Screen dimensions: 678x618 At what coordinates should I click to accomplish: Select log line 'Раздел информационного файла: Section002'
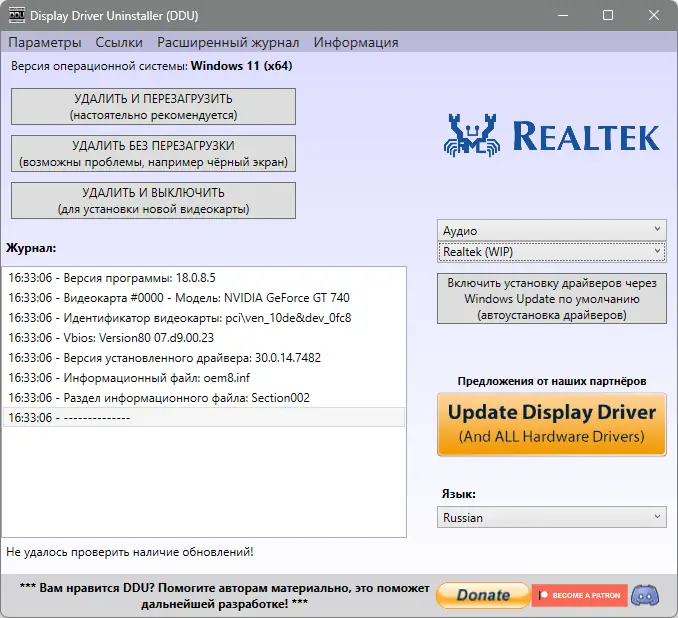204,397
